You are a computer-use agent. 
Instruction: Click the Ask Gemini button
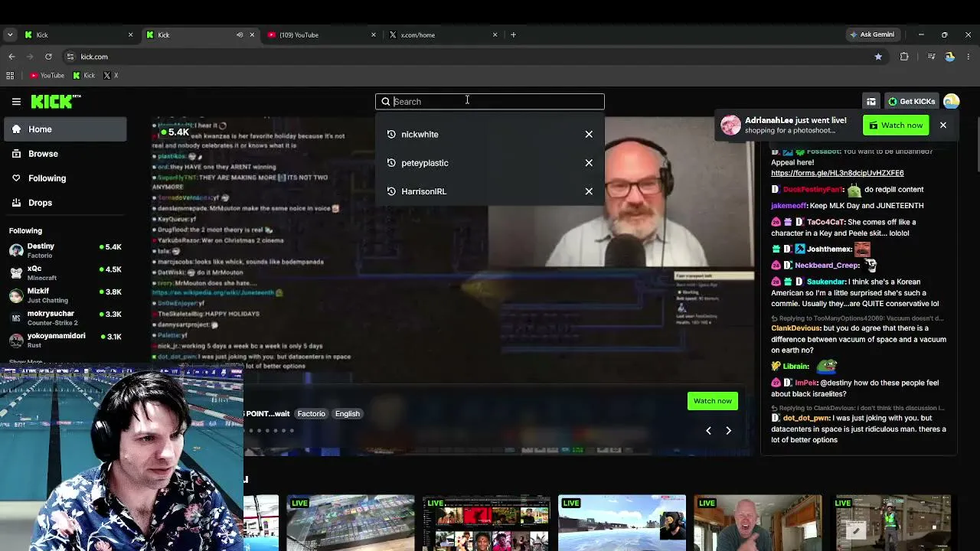pyautogui.click(x=871, y=34)
